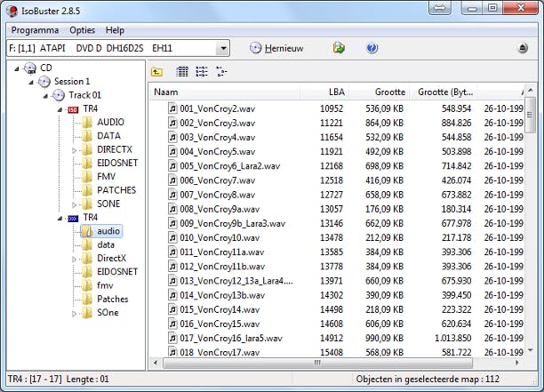Select file 007_VonCroy8.wav

tap(217, 195)
